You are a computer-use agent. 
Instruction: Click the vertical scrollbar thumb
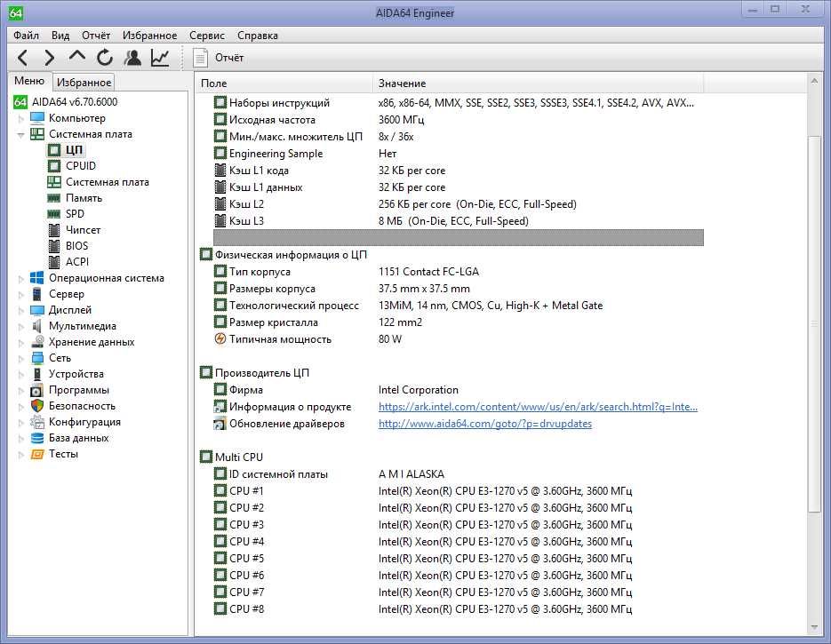pos(814,323)
